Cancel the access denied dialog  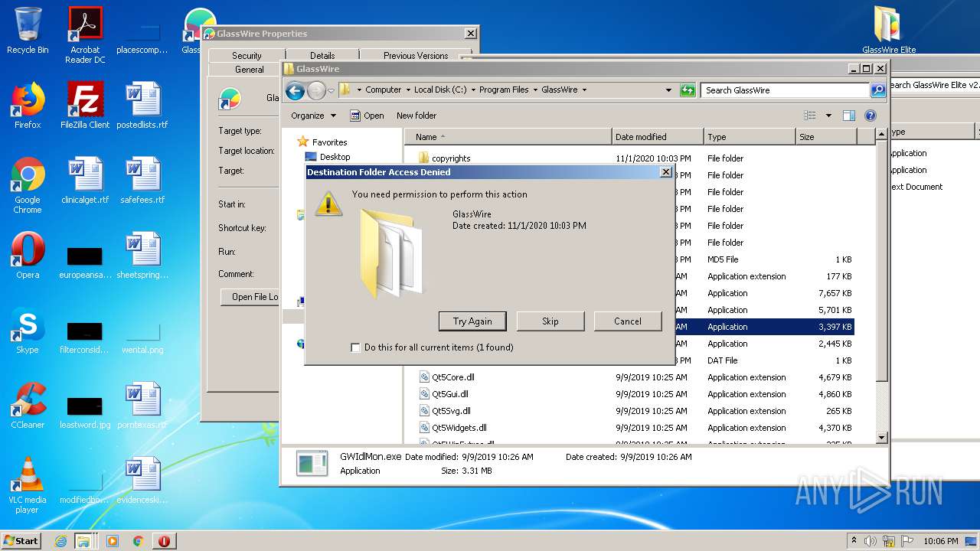[x=628, y=321]
